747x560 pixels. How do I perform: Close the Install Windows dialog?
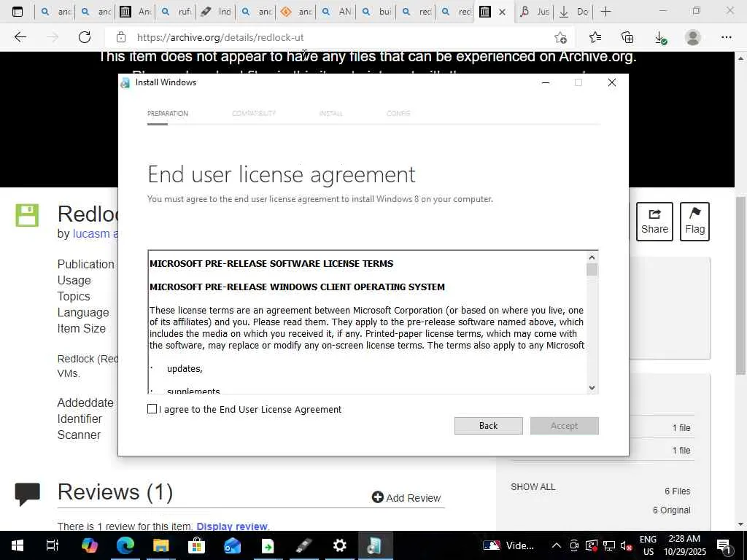[612, 82]
